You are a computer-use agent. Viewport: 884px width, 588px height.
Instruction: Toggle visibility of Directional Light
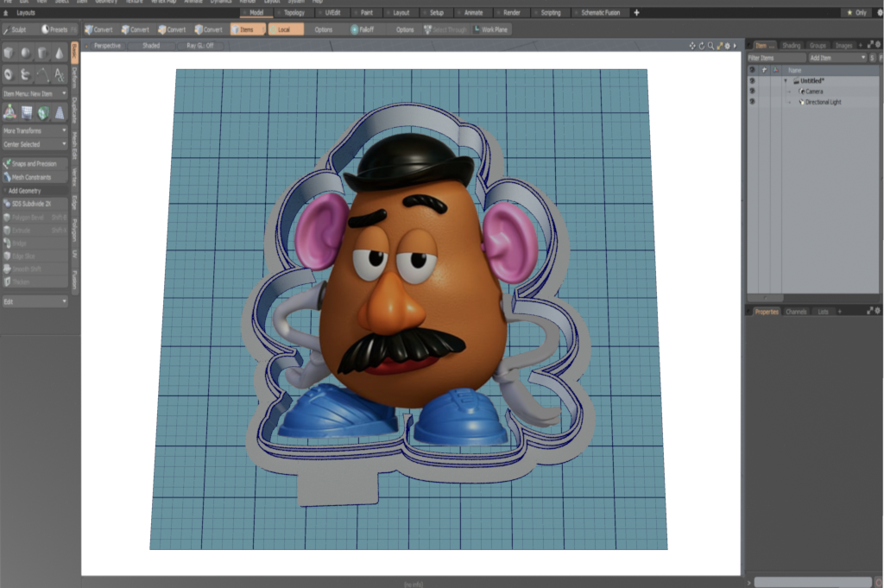[752, 102]
